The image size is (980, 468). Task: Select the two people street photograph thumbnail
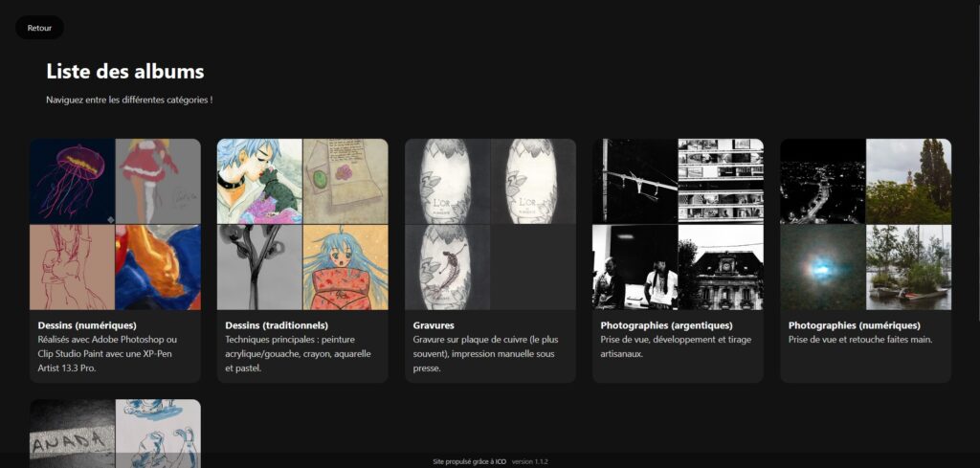tap(635, 267)
